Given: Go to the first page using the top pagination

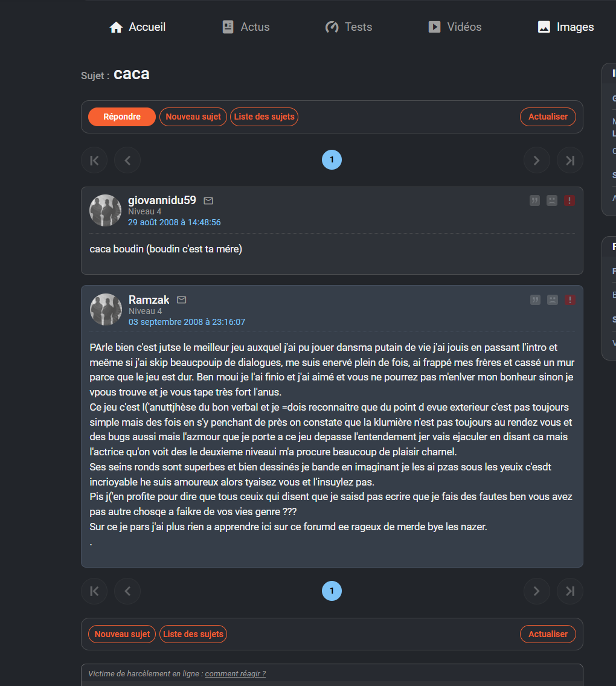Looking at the screenshot, I should [94, 161].
